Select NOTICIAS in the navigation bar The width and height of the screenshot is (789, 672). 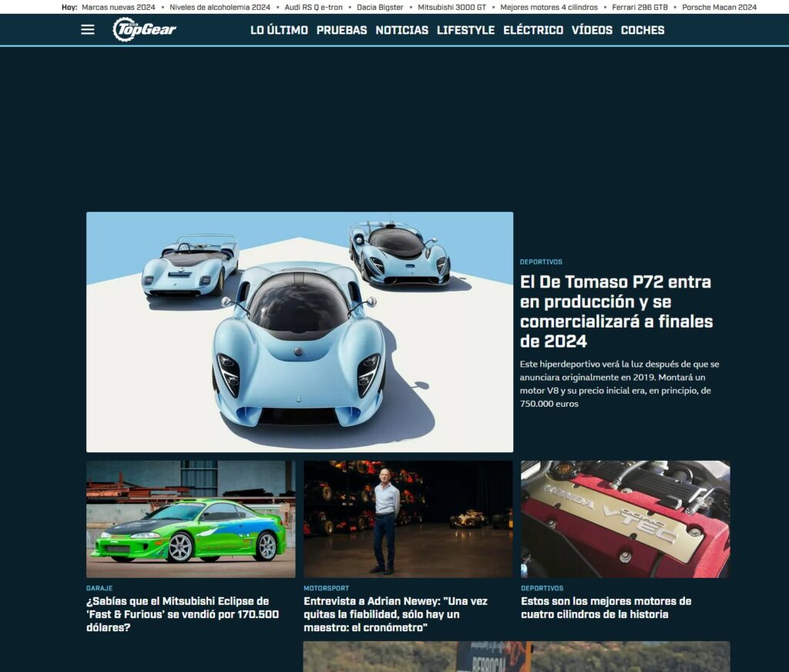click(402, 30)
